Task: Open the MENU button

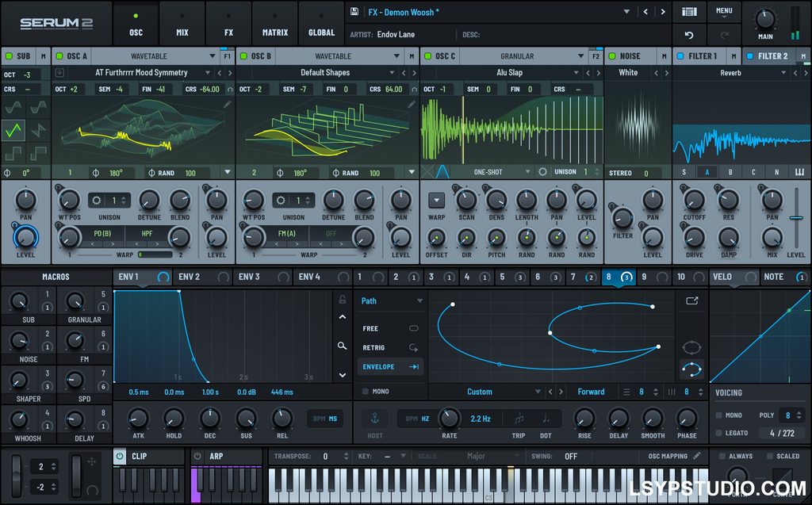Action: tap(724, 12)
